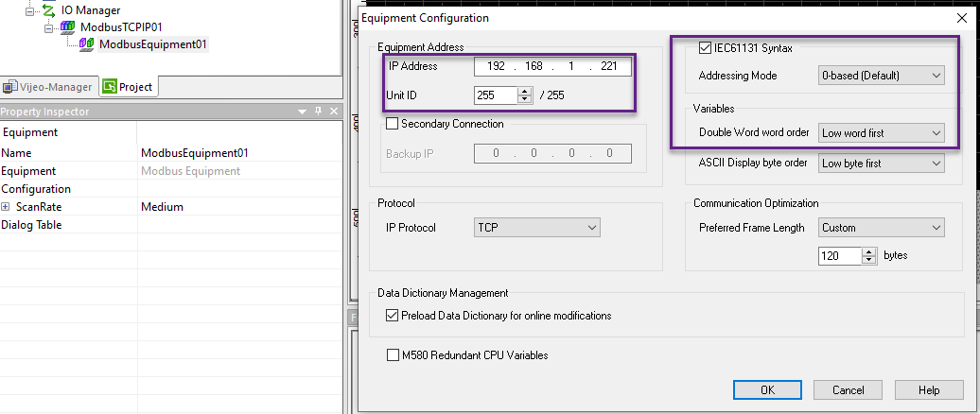Click the ScanRate value Medium
Image resolution: width=980 pixels, height=414 pixels.
click(162, 207)
